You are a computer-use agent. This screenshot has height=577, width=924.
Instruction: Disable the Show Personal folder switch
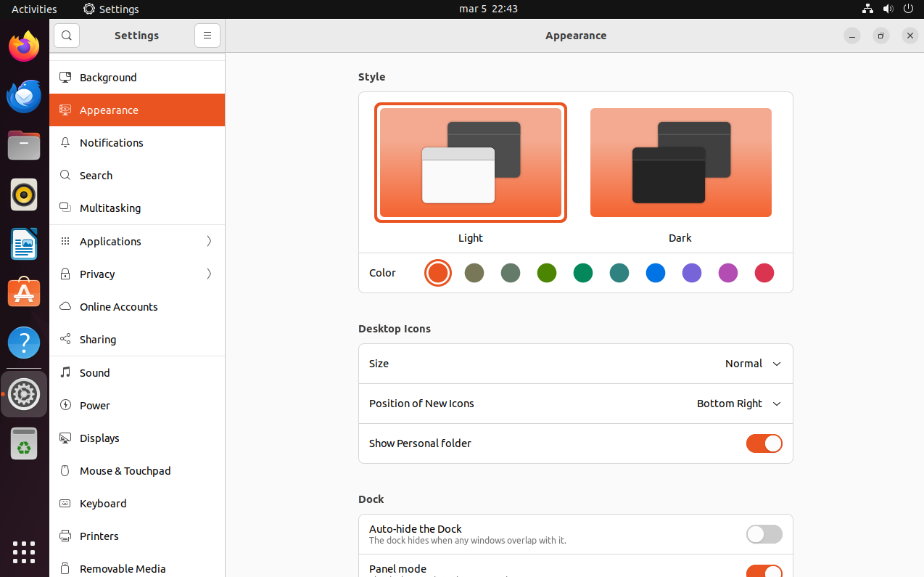[764, 443]
